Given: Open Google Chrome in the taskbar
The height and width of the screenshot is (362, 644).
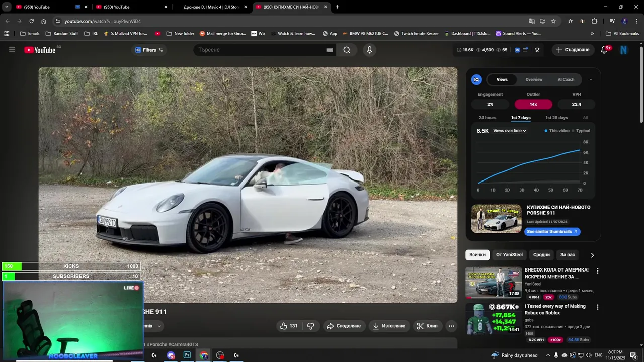Looking at the screenshot, I should point(204,355).
